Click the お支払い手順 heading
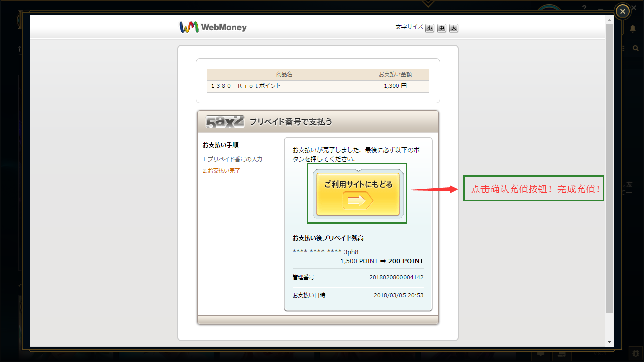The width and height of the screenshot is (644, 362). [x=220, y=145]
